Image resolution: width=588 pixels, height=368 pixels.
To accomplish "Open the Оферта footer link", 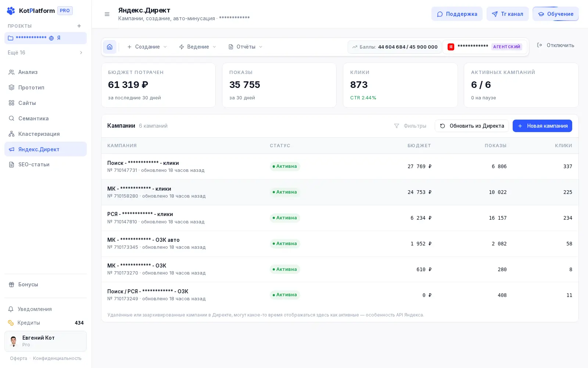I will click(18, 358).
